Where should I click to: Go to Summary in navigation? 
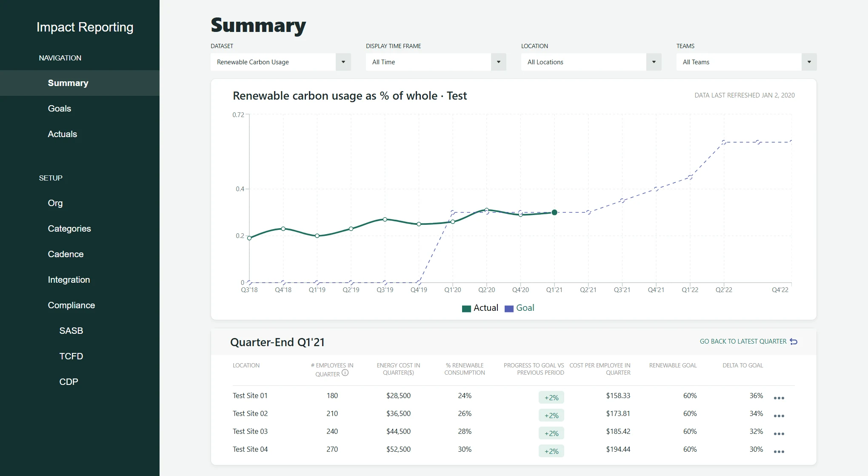[x=80, y=83]
